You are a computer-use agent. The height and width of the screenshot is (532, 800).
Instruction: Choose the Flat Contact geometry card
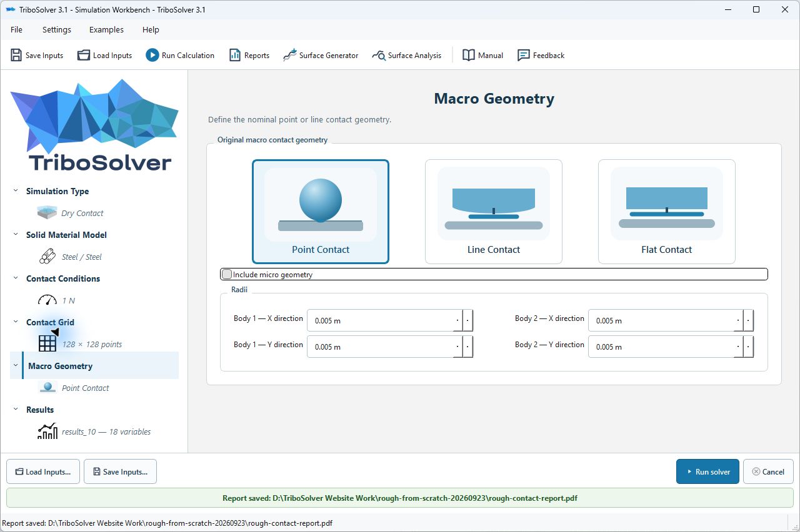667,212
